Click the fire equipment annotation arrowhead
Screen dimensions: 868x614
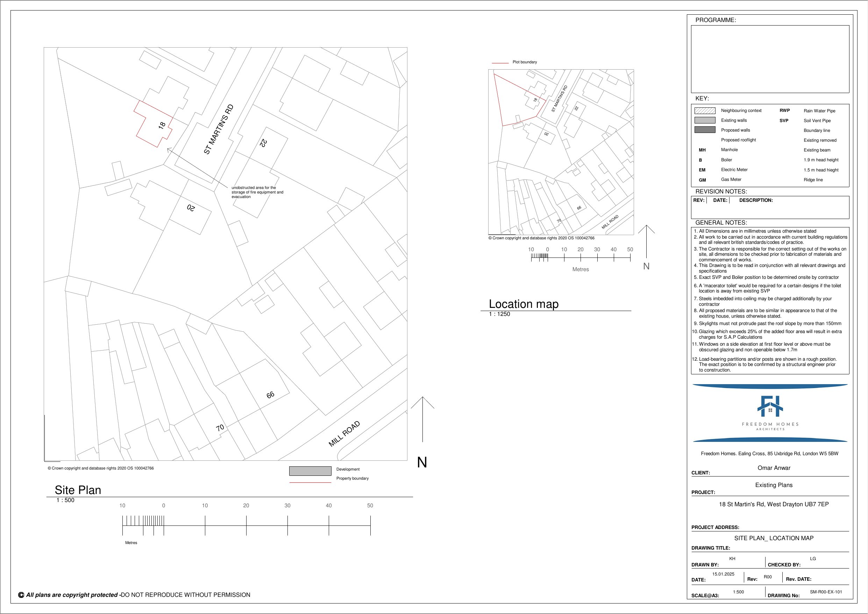coord(168,149)
